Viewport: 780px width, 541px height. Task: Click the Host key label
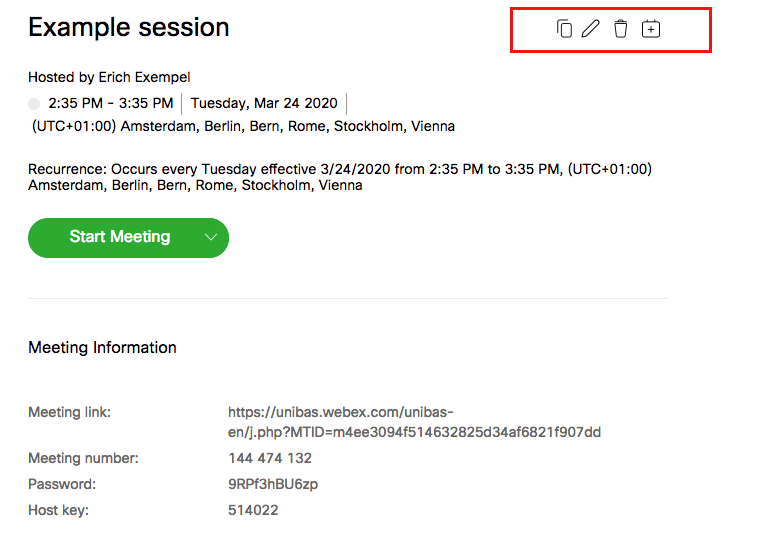coord(58,510)
